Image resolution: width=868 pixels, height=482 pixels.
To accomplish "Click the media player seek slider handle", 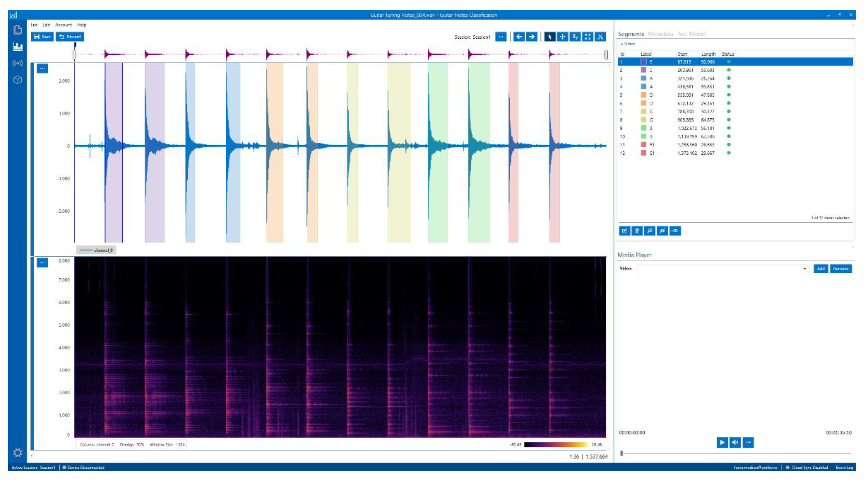I will pyautogui.click(x=622, y=453).
